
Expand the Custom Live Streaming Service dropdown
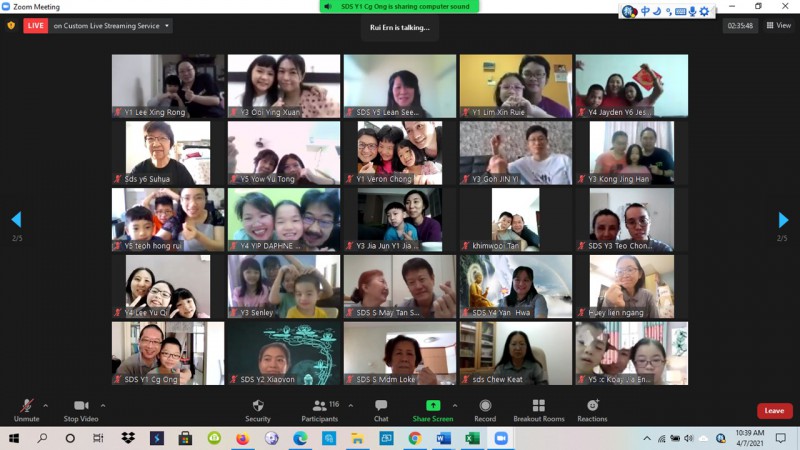(x=166, y=25)
